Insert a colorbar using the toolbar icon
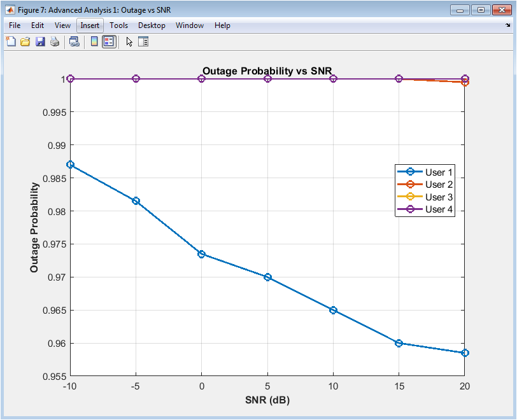The image size is (517, 420). click(94, 41)
